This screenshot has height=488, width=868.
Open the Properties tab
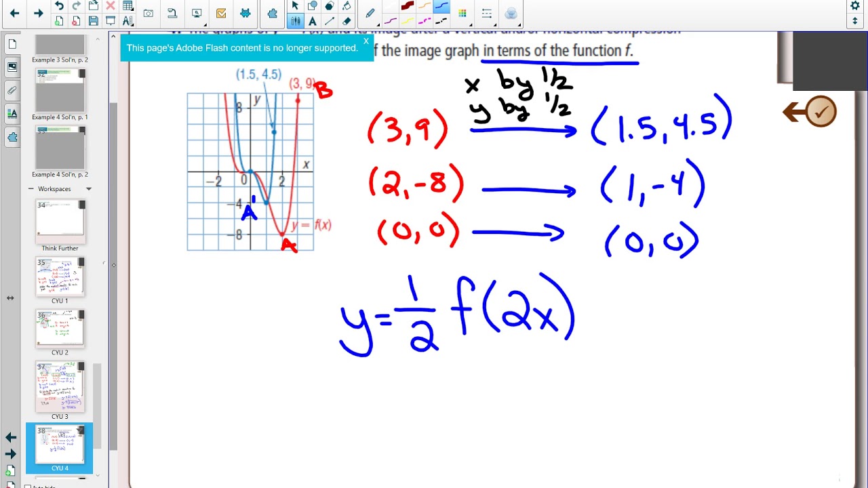pos(12,113)
